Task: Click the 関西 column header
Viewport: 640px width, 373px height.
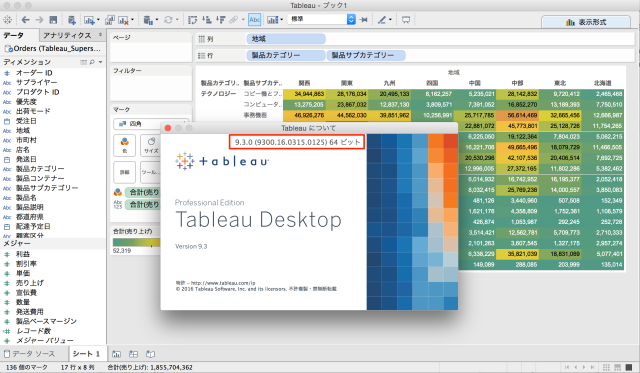Action: (304, 83)
